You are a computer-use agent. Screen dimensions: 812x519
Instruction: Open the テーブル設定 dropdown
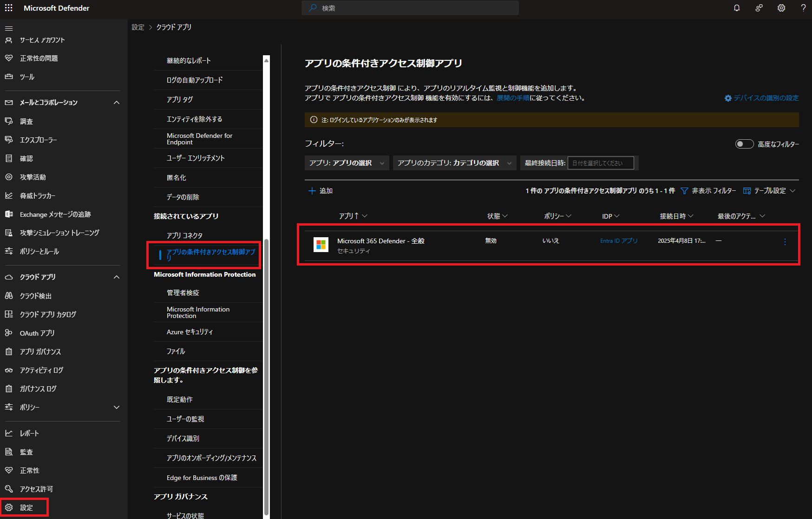tap(769, 191)
